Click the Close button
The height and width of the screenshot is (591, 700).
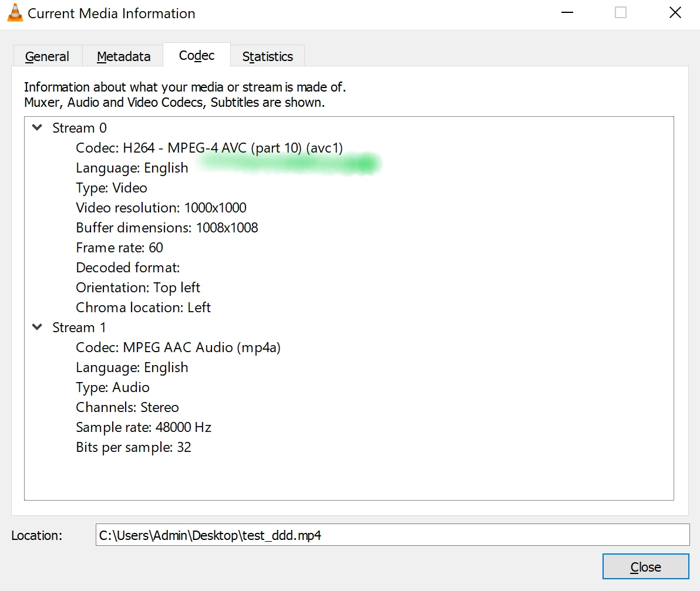(645, 566)
